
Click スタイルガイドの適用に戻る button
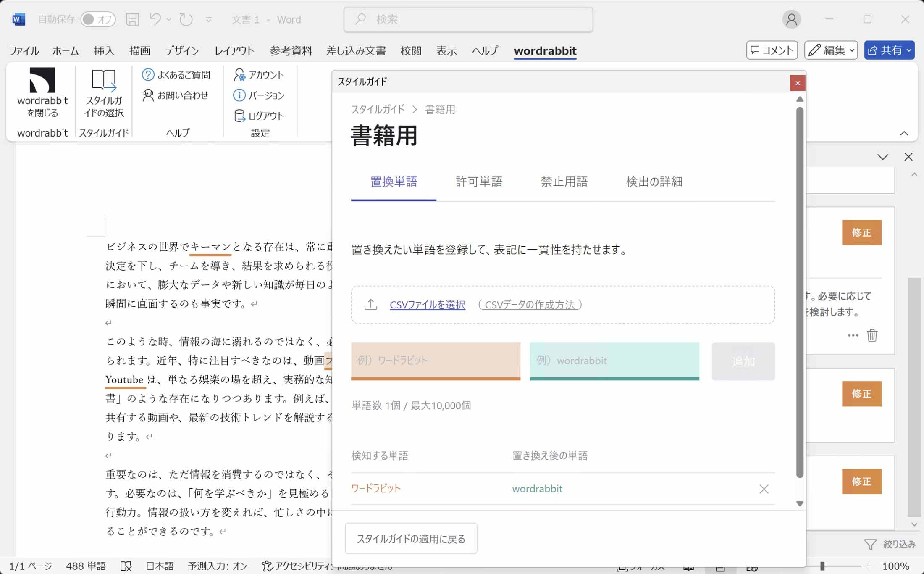[411, 539]
